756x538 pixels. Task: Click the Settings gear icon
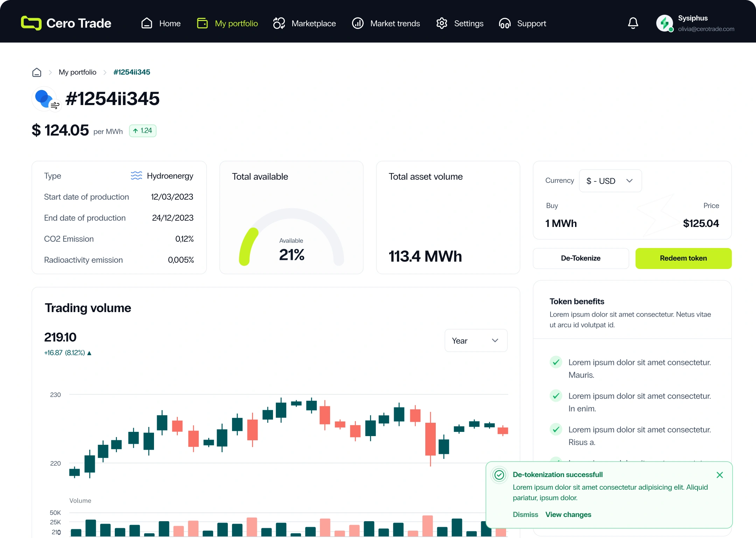click(x=442, y=23)
